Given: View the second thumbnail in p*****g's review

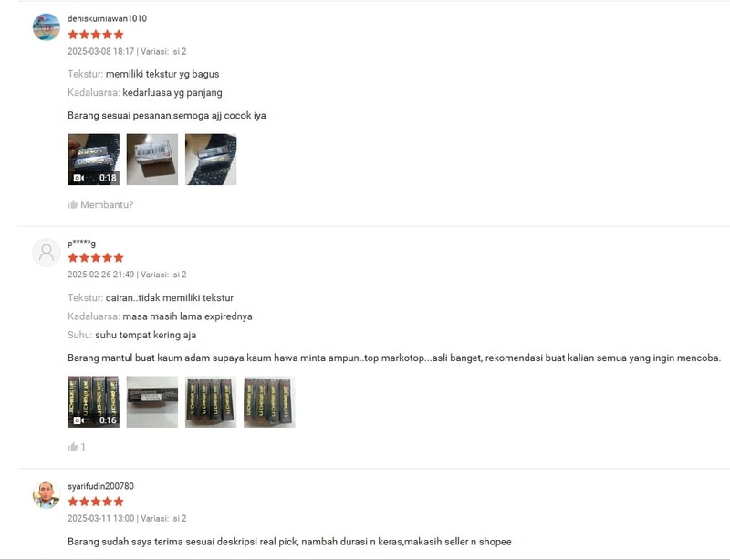Looking at the screenshot, I should point(152,401).
